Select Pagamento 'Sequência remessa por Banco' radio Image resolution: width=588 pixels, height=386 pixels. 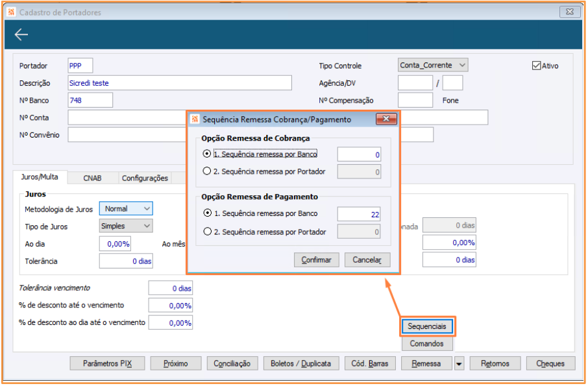pos(207,213)
